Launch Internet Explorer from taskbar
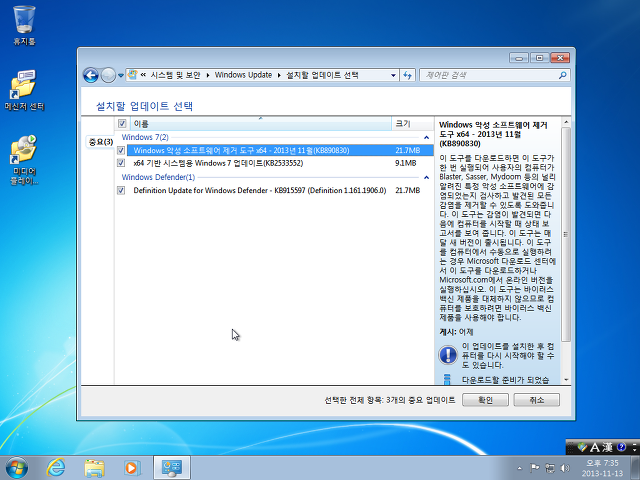 click(56, 468)
